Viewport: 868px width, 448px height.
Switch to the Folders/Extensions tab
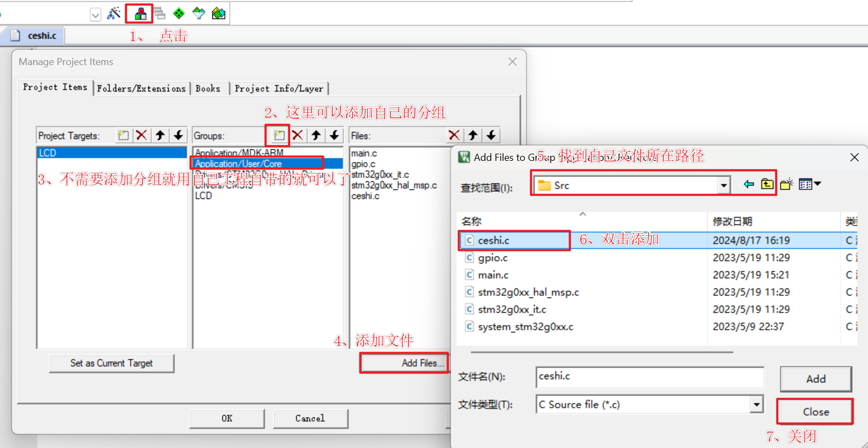tap(141, 89)
